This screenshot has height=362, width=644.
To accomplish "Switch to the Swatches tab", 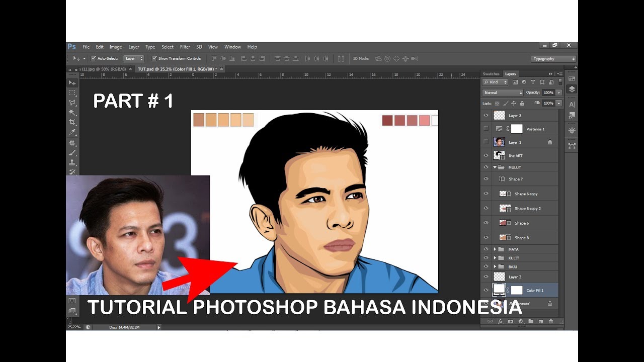I will click(491, 74).
